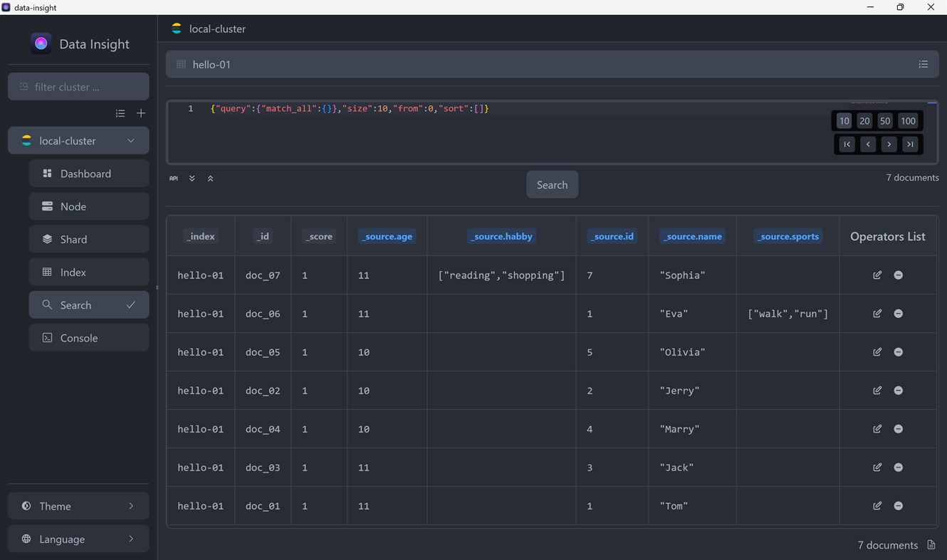The width and height of the screenshot is (947, 560).
Task: Click the ["reading","shopping"] cell
Action: click(x=501, y=275)
